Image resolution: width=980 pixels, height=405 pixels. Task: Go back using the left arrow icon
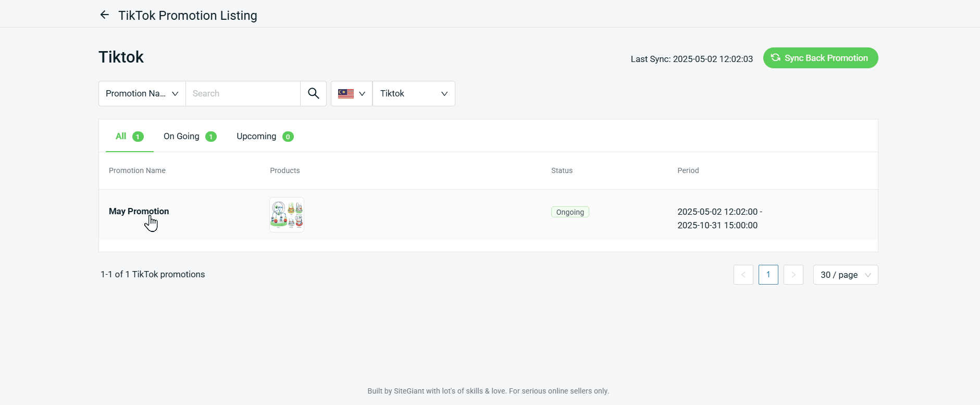point(105,15)
